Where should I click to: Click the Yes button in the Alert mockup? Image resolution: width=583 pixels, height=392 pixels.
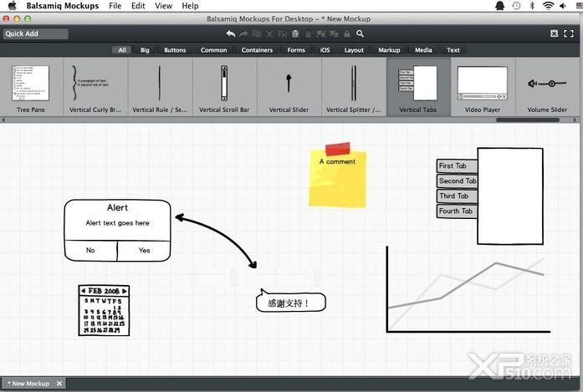(144, 251)
